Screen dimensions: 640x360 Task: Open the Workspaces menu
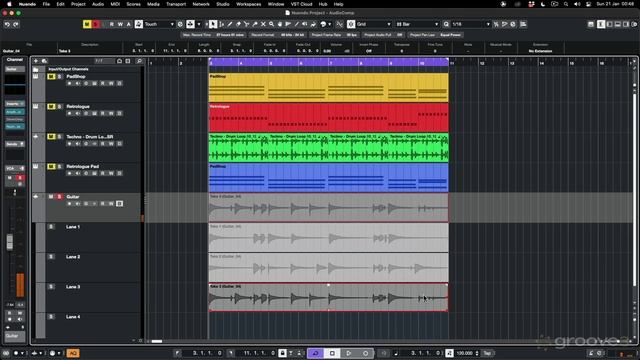[249, 4]
